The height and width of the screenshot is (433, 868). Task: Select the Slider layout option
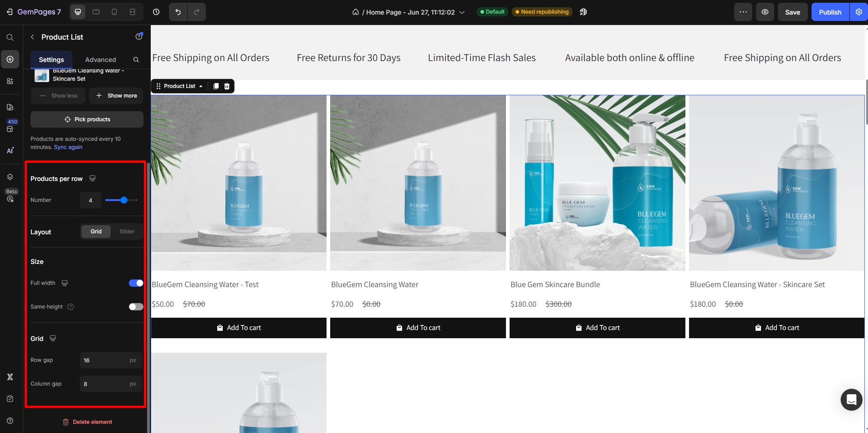point(127,232)
